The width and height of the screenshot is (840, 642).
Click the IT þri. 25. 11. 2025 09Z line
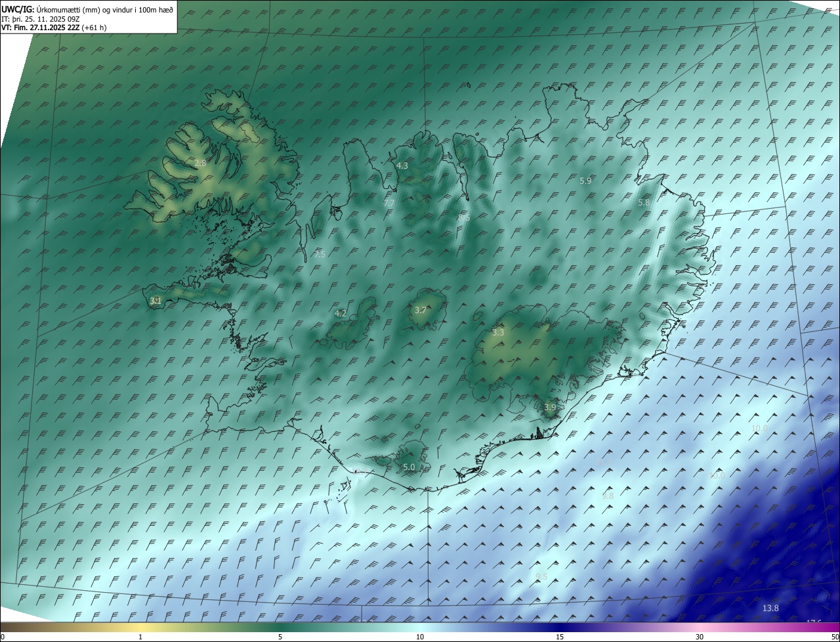coord(41,19)
